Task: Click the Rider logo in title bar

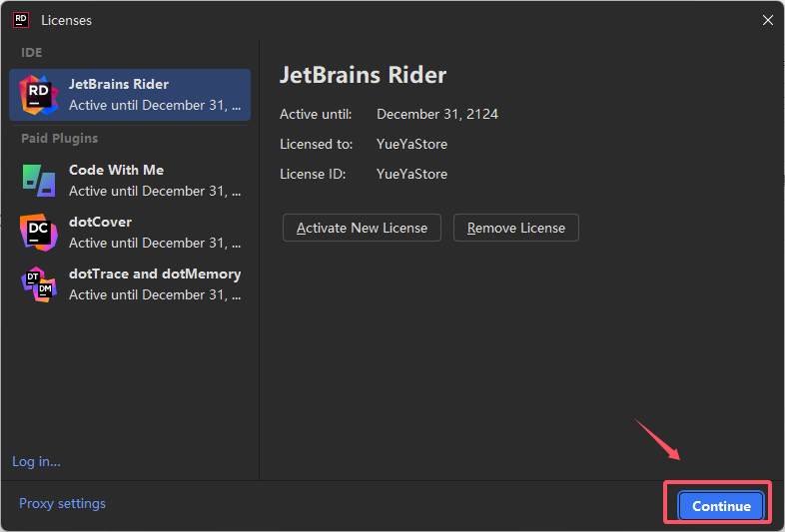Action: click(x=21, y=20)
